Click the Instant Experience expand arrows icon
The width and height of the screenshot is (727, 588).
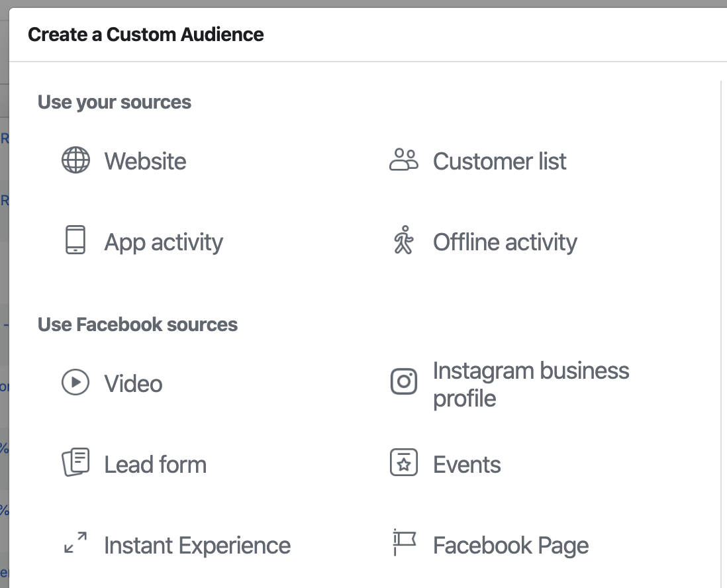[75, 542]
